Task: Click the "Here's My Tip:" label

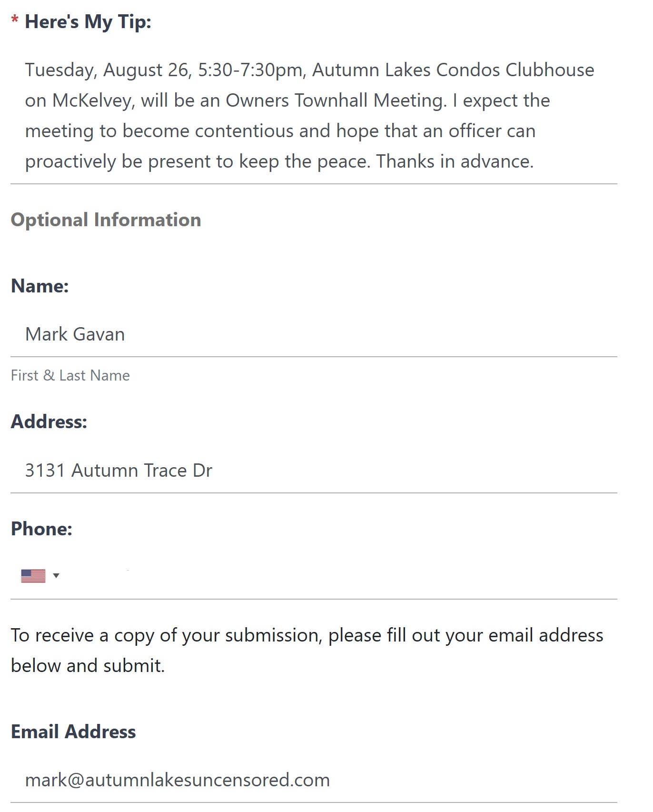Action: pos(88,22)
